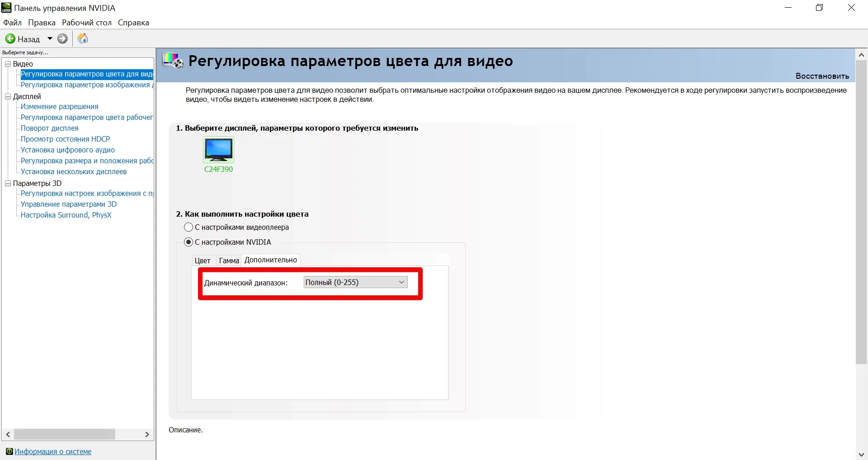The height and width of the screenshot is (460, 868).
Task: Open 'Управление параметрами 3D' item
Action: pos(69,204)
